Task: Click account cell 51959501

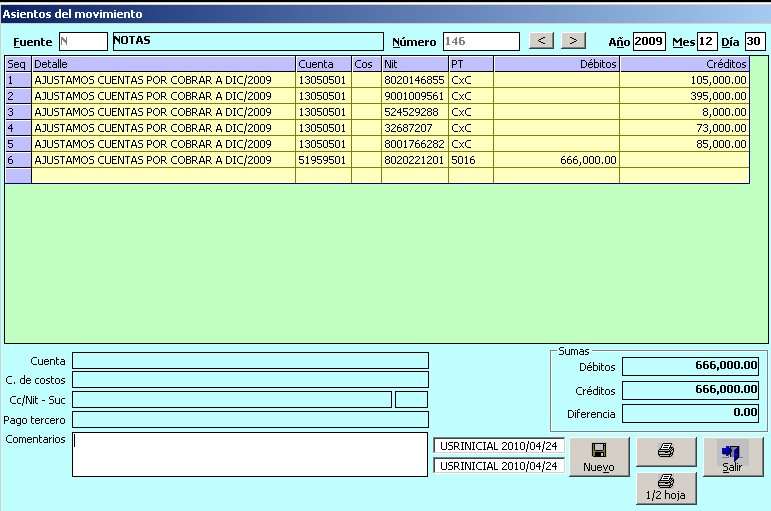Action: pos(324,160)
